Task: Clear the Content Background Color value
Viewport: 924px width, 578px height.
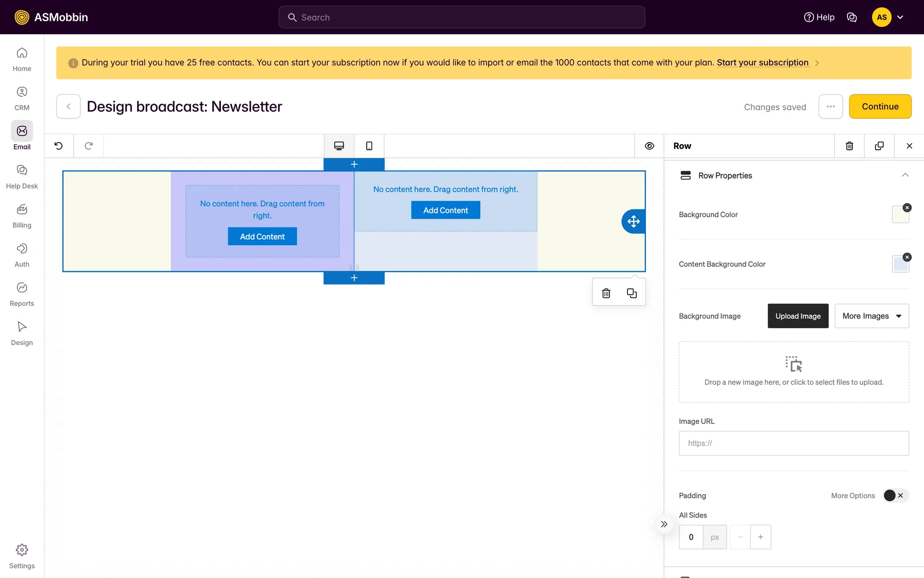Action: tap(907, 257)
